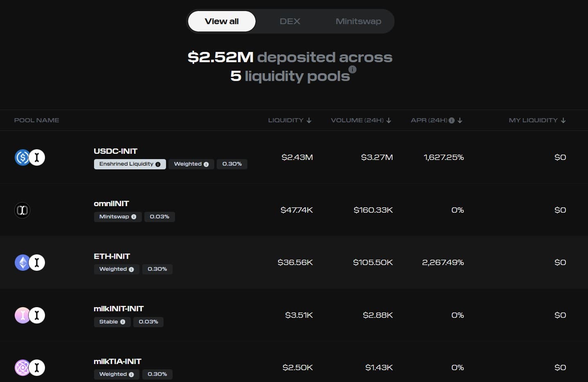Screen dimensions: 588x382
Task: Select the View all filter
Action: (222, 21)
